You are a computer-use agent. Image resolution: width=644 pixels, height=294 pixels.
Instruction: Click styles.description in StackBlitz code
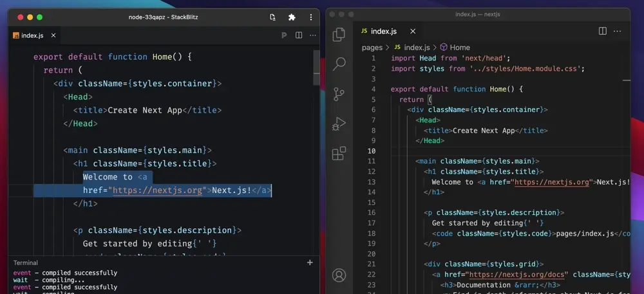click(x=187, y=230)
